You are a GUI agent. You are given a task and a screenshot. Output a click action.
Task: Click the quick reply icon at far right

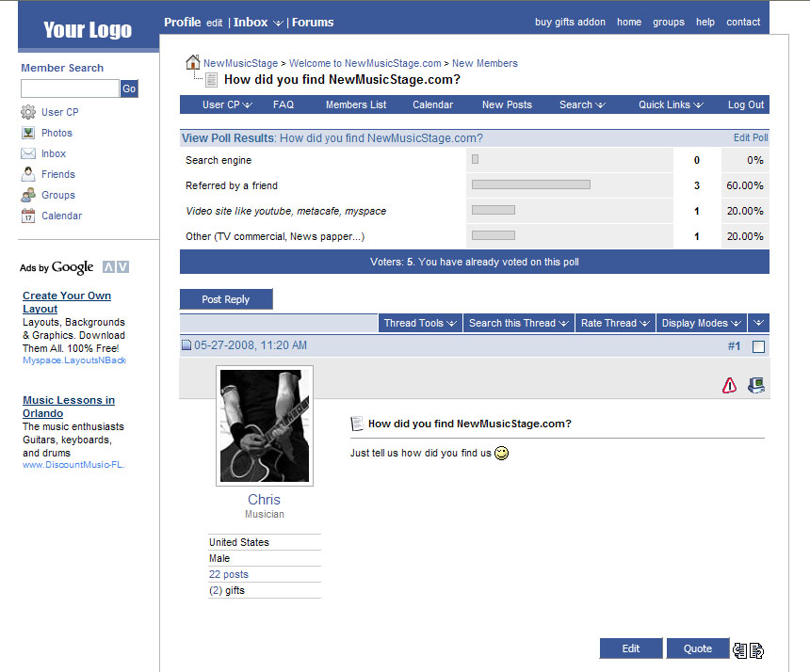click(757, 650)
